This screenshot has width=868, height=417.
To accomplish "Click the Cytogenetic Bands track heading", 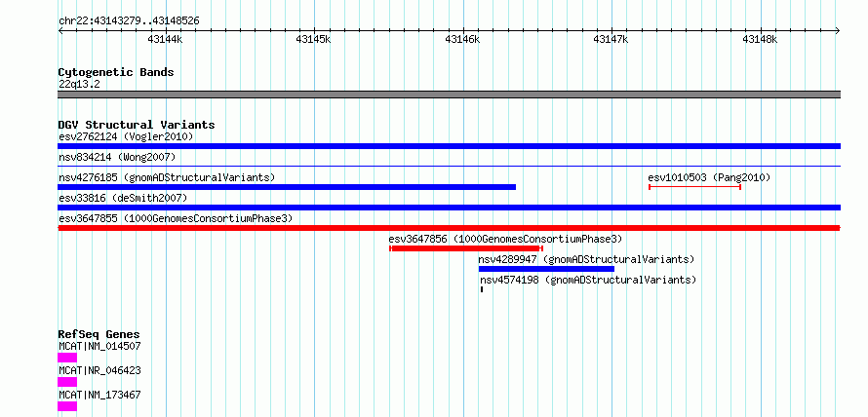I will coord(116,72).
